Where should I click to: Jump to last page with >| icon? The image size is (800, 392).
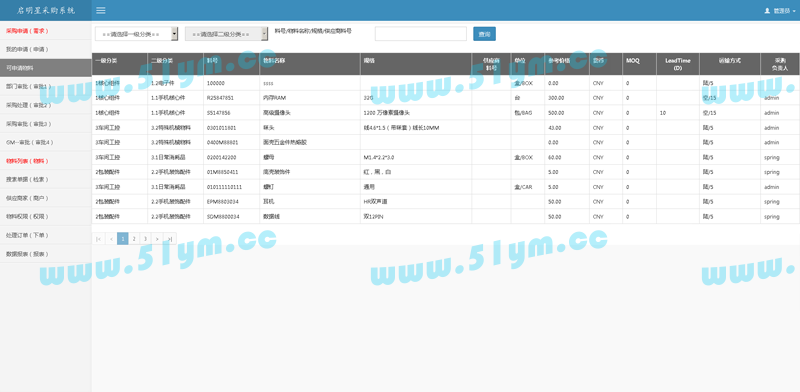click(170, 238)
